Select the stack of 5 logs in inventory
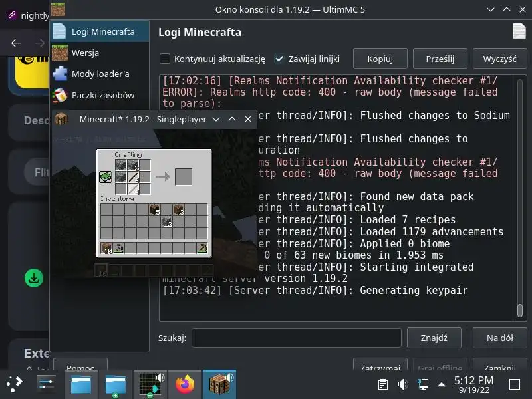Viewport: 532px width, 399px height. (154, 209)
